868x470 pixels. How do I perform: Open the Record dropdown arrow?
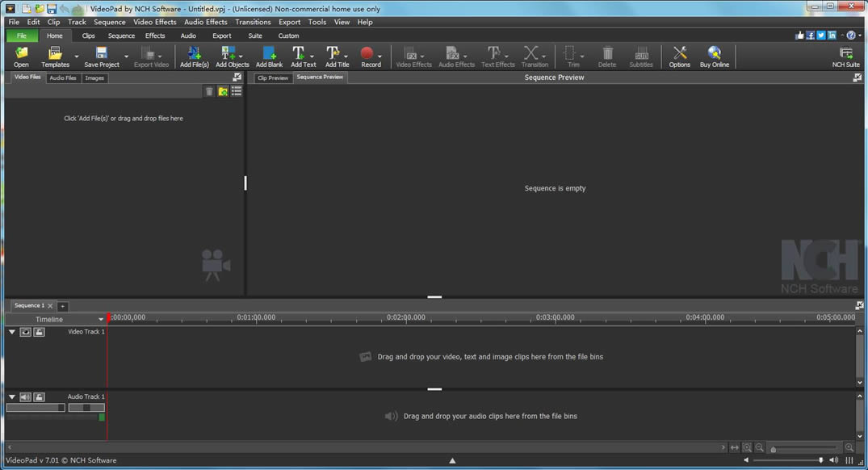[379, 56]
